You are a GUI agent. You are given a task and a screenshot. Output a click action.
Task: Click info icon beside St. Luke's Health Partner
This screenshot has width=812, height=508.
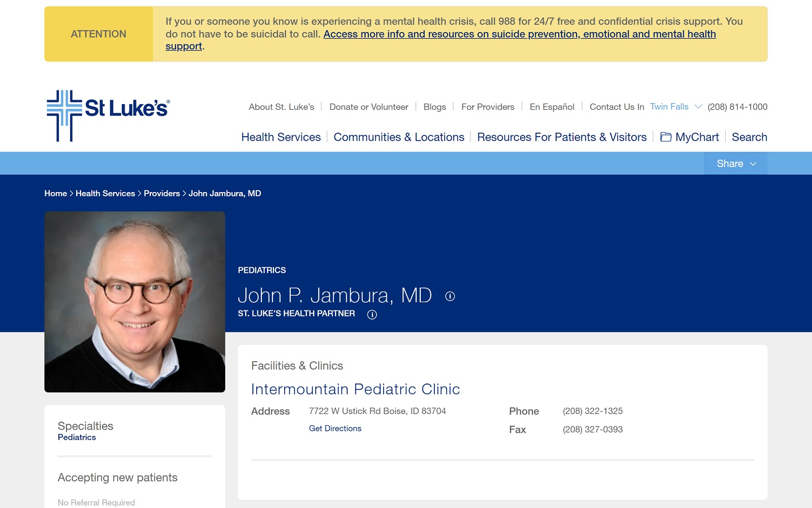pyautogui.click(x=372, y=314)
